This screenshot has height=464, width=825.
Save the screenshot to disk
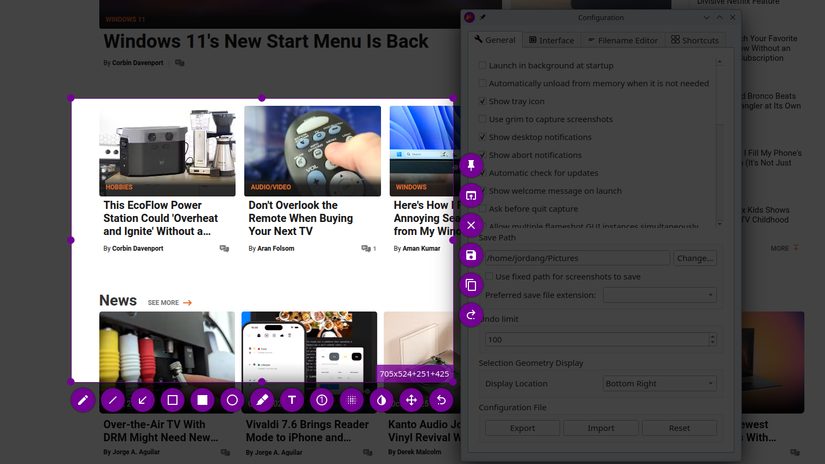[471, 255]
